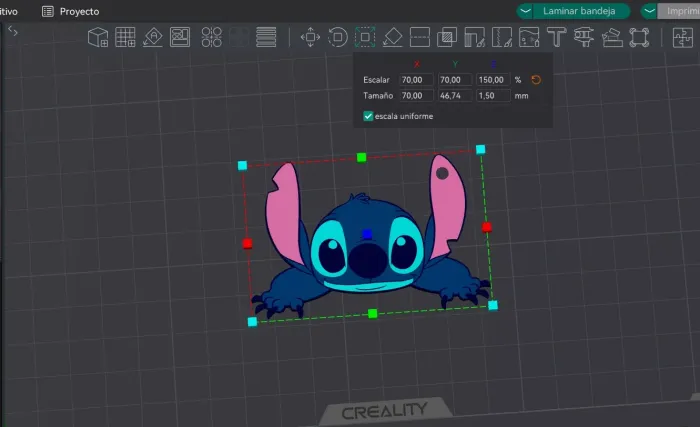
Task: Toggle the escala uniforme checkbox
Action: click(x=368, y=116)
